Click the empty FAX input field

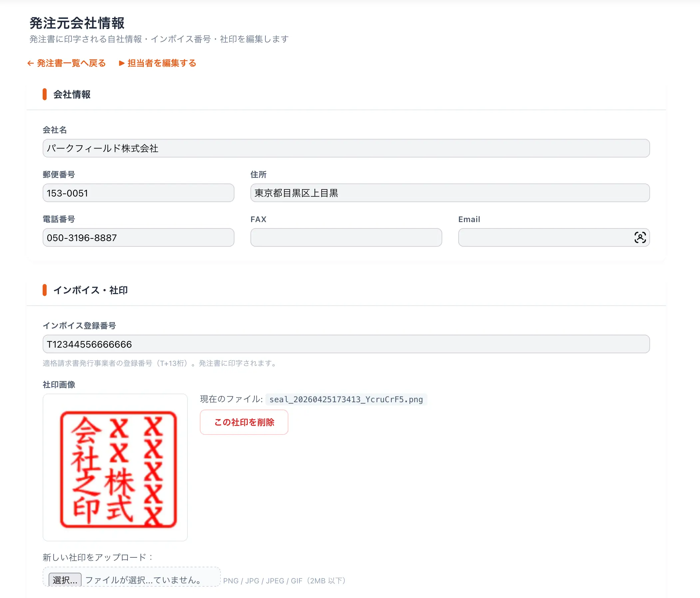346,237
